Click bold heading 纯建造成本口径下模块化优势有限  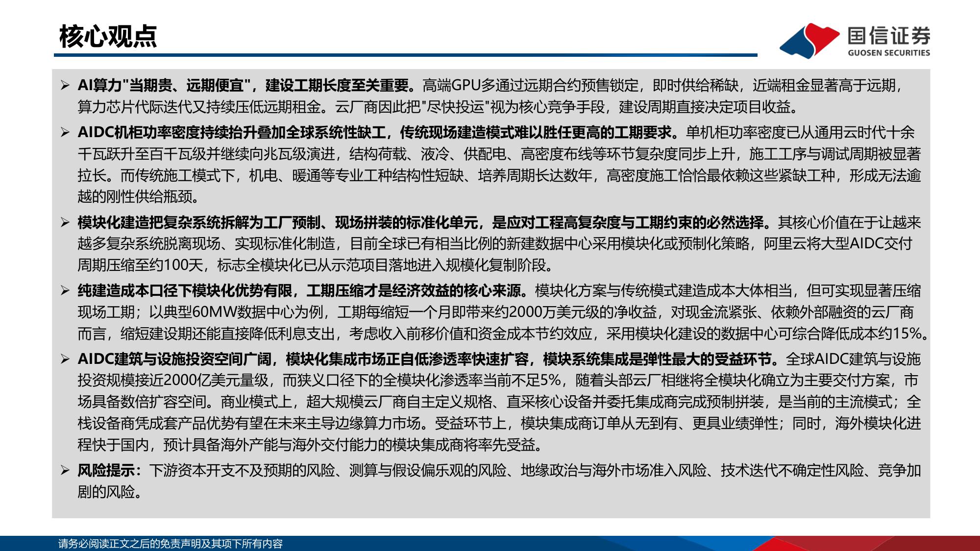[185, 291]
